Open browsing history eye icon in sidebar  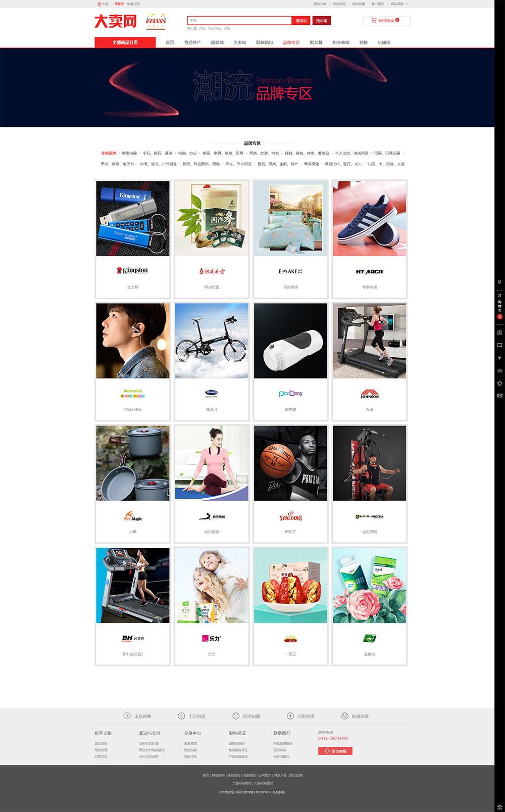pyautogui.click(x=499, y=371)
